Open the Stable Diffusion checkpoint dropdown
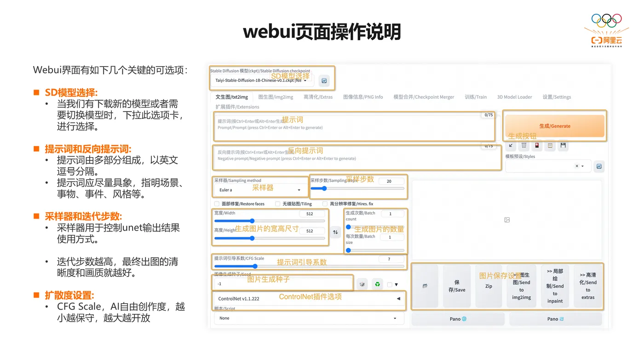644x362 pixels. click(262, 80)
